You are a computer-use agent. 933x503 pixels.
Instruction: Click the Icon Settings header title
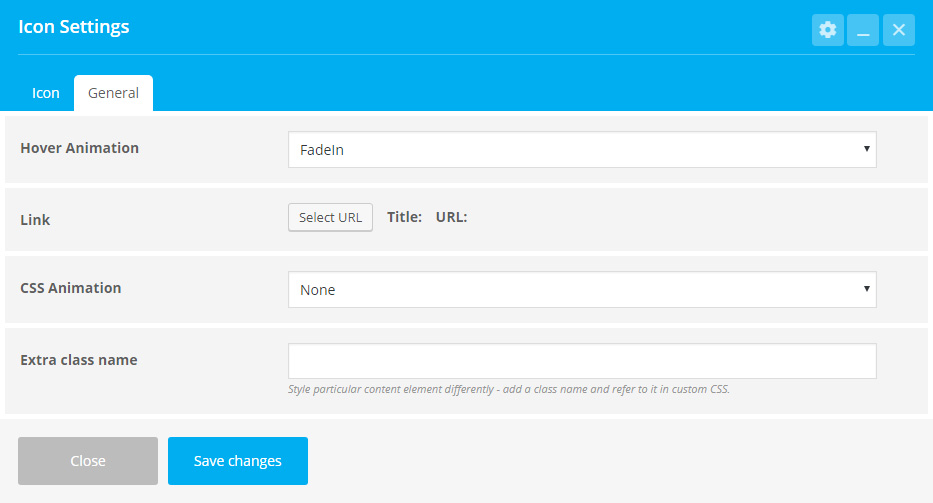pos(74,27)
